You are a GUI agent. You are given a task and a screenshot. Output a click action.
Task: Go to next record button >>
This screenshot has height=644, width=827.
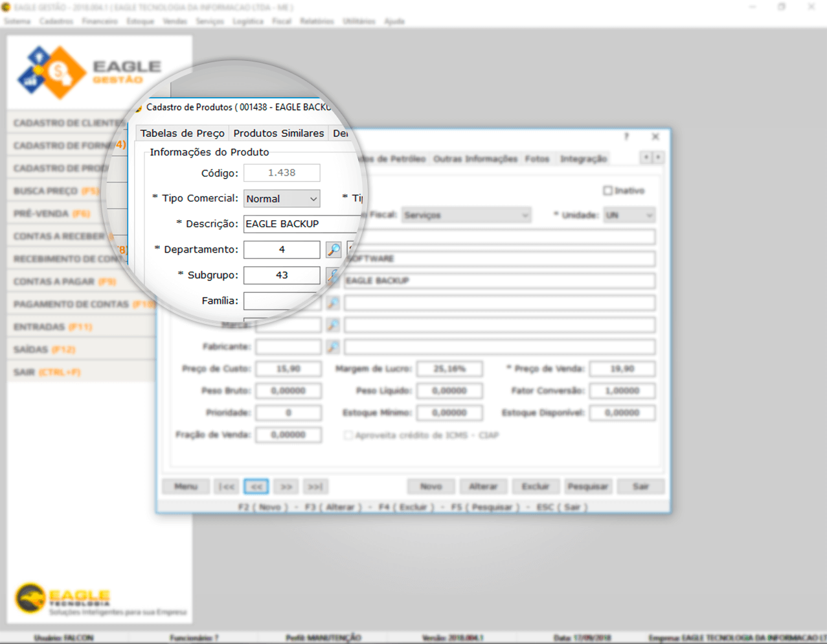click(286, 487)
